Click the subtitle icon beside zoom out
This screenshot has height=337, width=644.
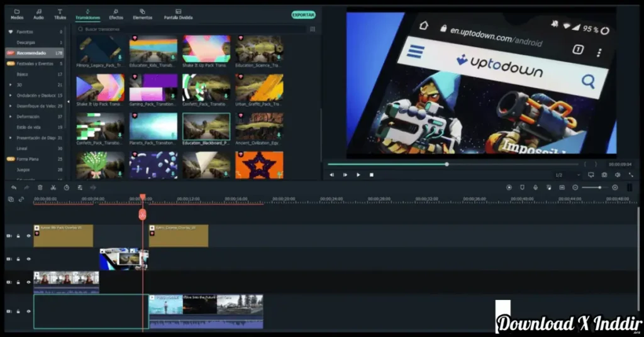click(x=562, y=187)
